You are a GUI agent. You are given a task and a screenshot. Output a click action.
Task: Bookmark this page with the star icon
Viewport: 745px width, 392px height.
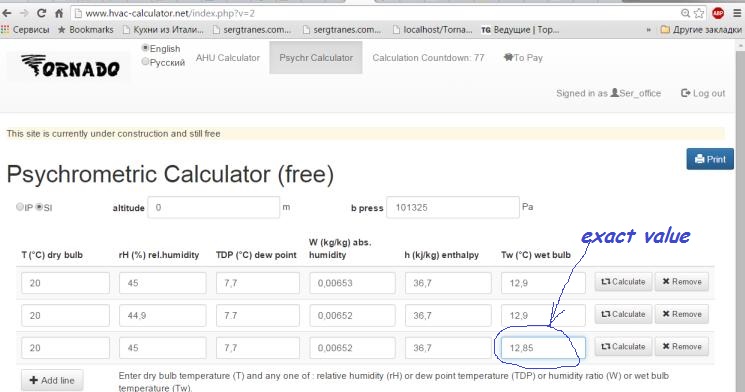tap(699, 13)
